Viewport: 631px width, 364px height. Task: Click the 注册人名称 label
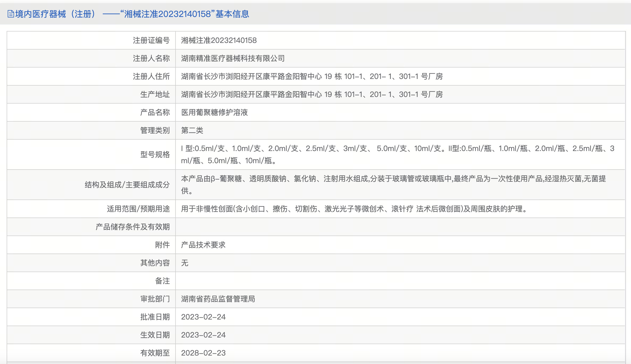point(151,58)
